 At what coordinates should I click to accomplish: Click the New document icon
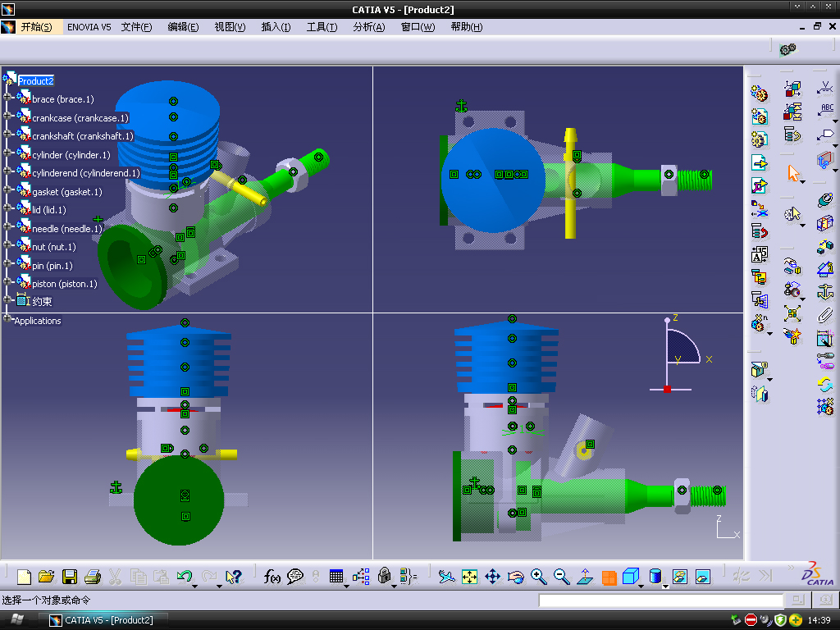[x=24, y=577]
